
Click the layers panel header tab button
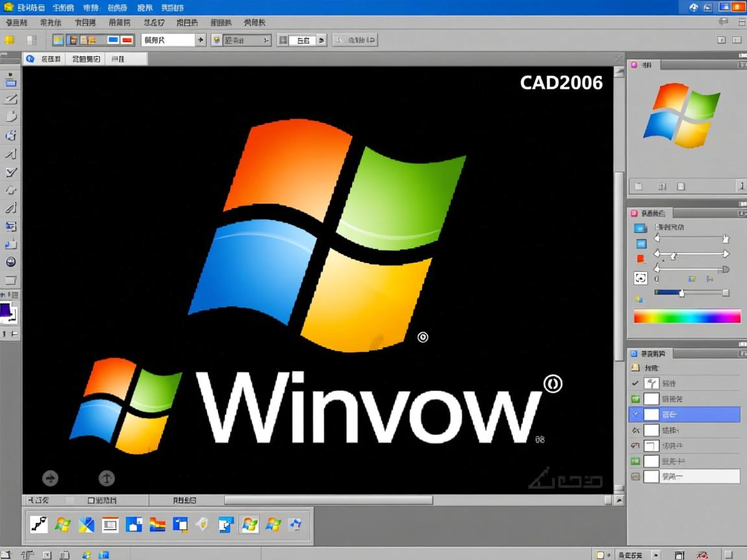(650, 353)
